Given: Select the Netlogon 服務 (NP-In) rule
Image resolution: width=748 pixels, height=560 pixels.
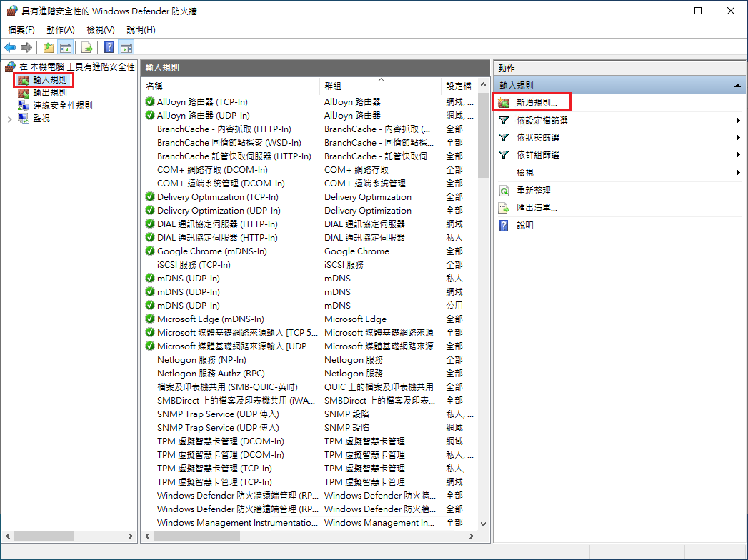Looking at the screenshot, I should click(309, 360).
